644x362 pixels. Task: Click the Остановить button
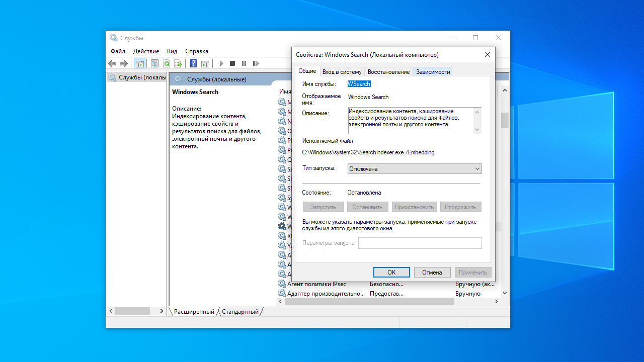(x=367, y=207)
